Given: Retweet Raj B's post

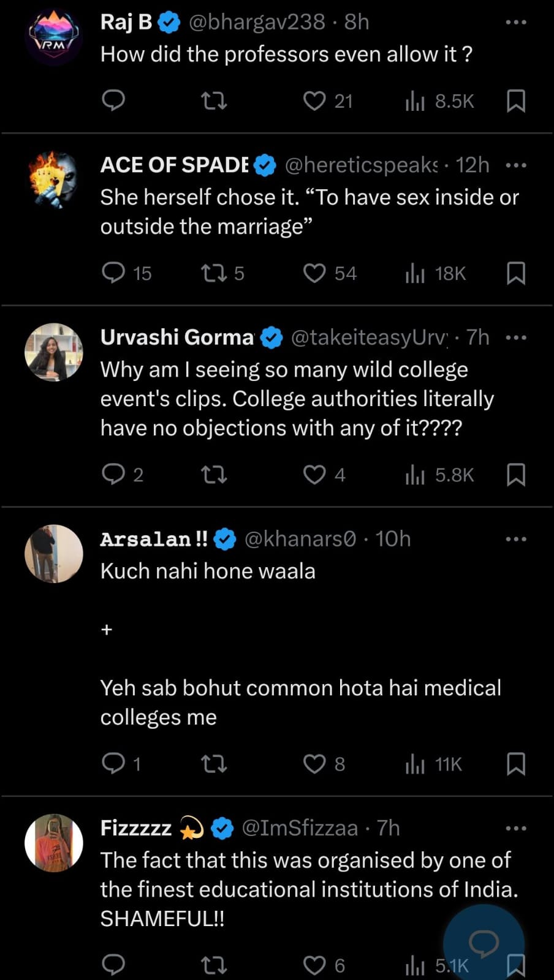Looking at the screenshot, I should click(214, 100).
